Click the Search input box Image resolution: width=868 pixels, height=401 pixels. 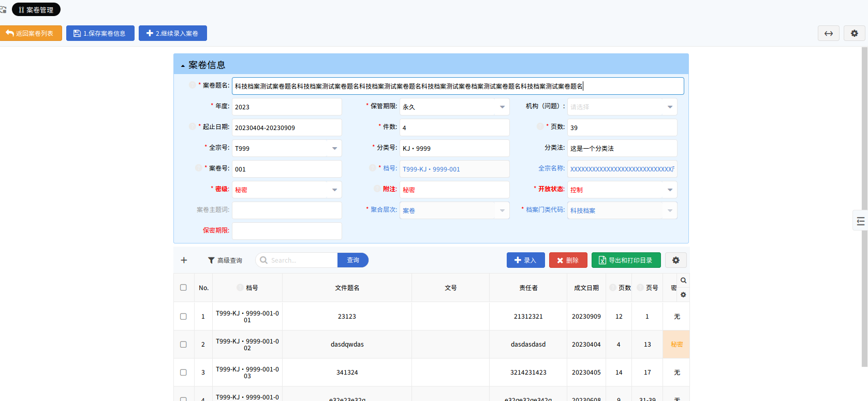tap(297, 260)
